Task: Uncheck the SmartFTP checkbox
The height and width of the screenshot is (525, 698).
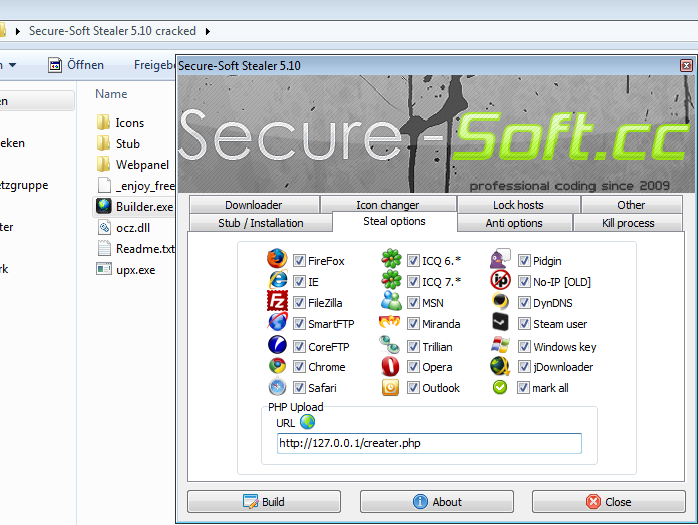Action: [x=299, y=323]
